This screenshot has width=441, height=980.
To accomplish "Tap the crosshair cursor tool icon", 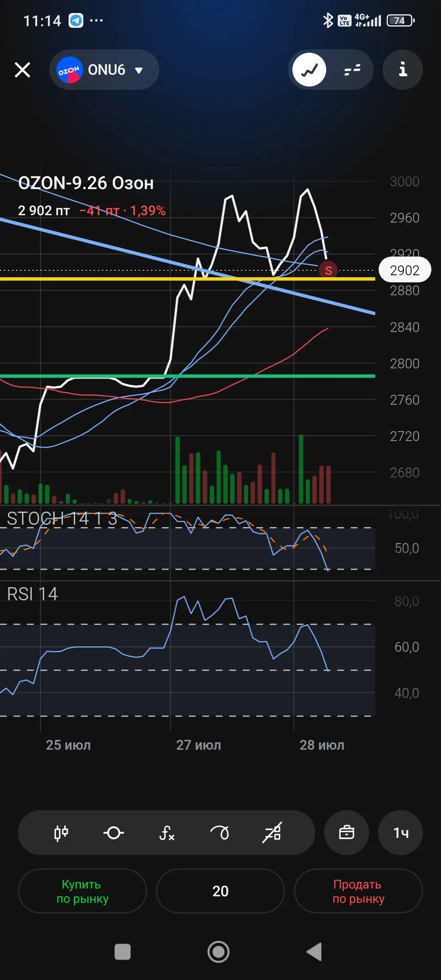I will 114,833.
